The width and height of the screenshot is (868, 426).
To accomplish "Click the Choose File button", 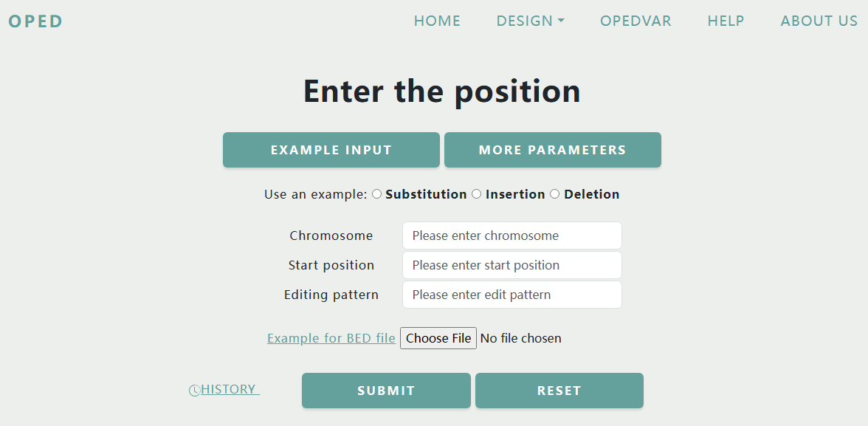I will pyautogui.click(x=438, y=338).
